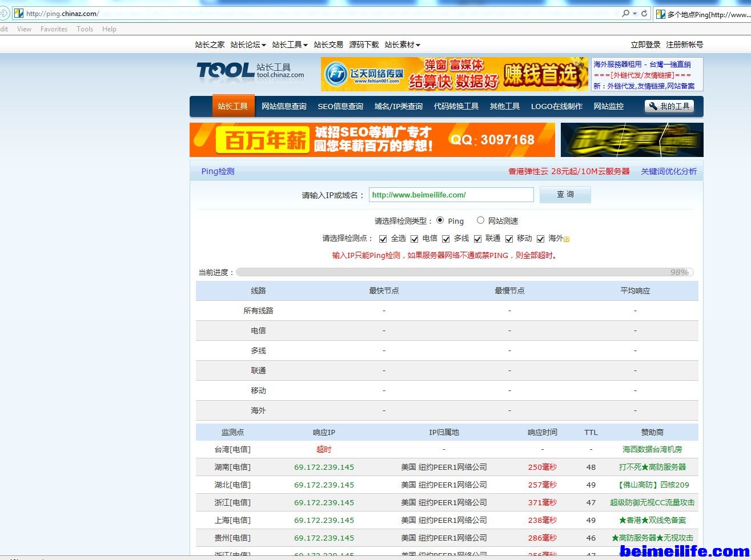Click the browser back arrow icon
Viewport: 751px width, 560px height.
[4, 13]
